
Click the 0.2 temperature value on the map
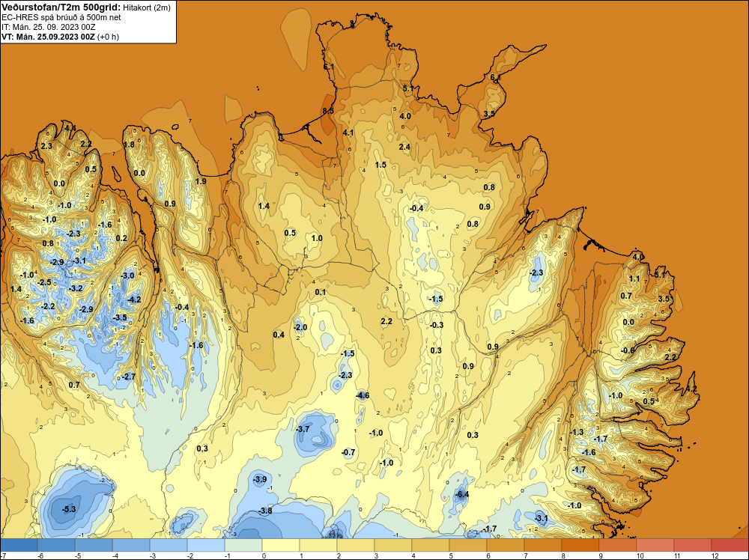(x=121, y=238)
